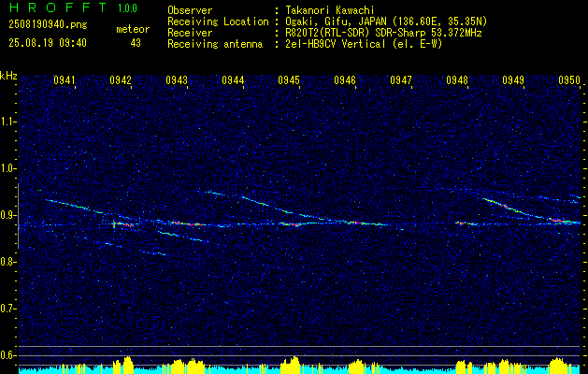Click the 0948 time marker
The width and height of the screenshot is (588, 374).
pos(457,80)
